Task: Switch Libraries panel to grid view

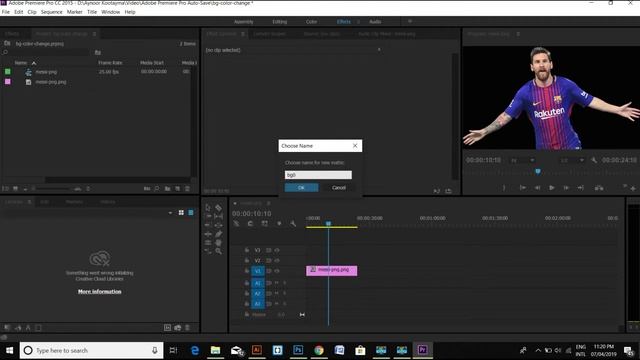Action: click(181, 213)
